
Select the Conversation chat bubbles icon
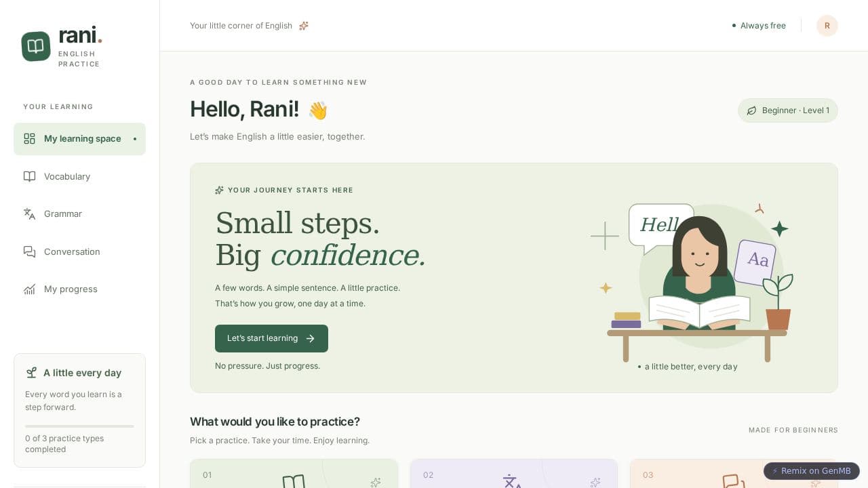click(x=29, y=251)
